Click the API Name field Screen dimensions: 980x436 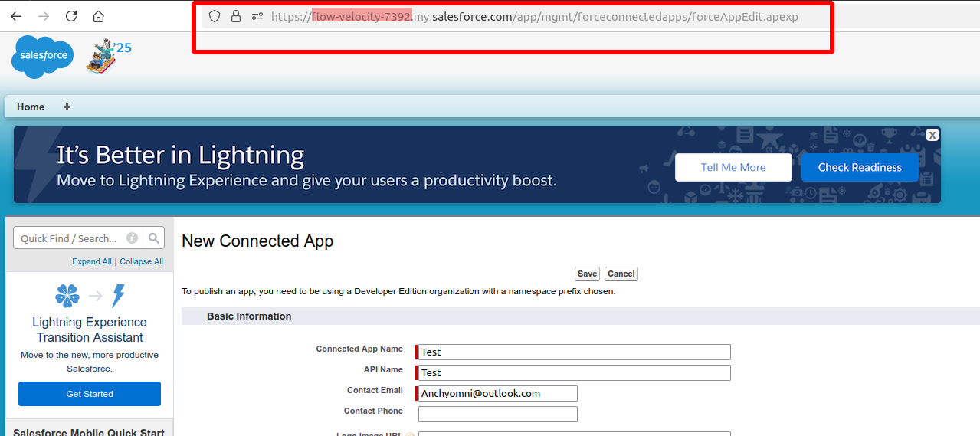[x=574, y=372]
